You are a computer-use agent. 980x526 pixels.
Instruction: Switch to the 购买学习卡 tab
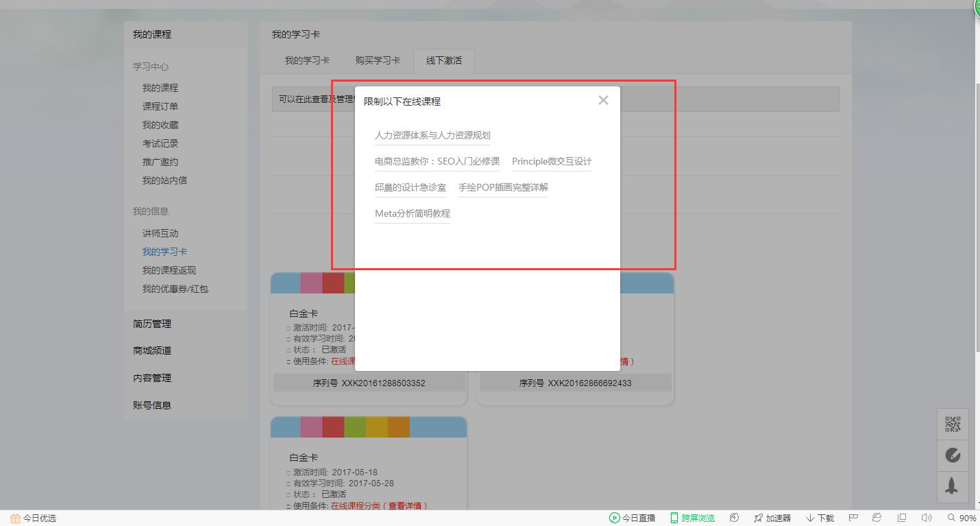coord(376,60)
